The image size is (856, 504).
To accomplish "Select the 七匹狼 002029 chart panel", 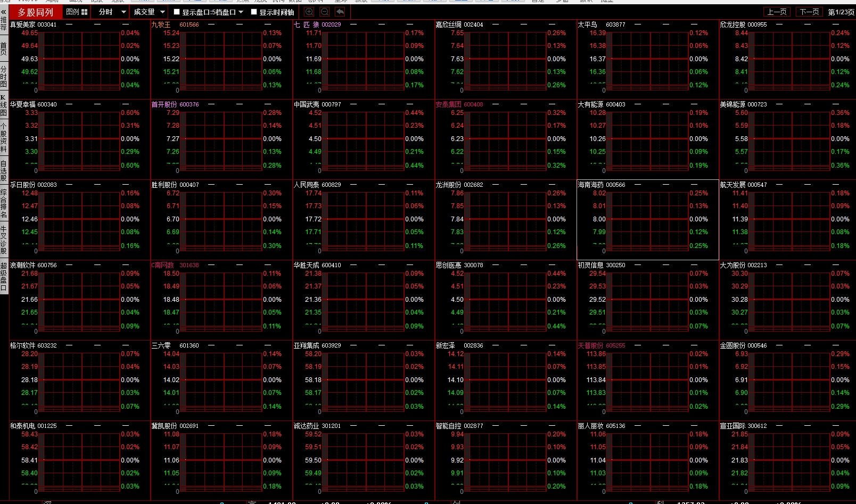I will click(364, 60).
